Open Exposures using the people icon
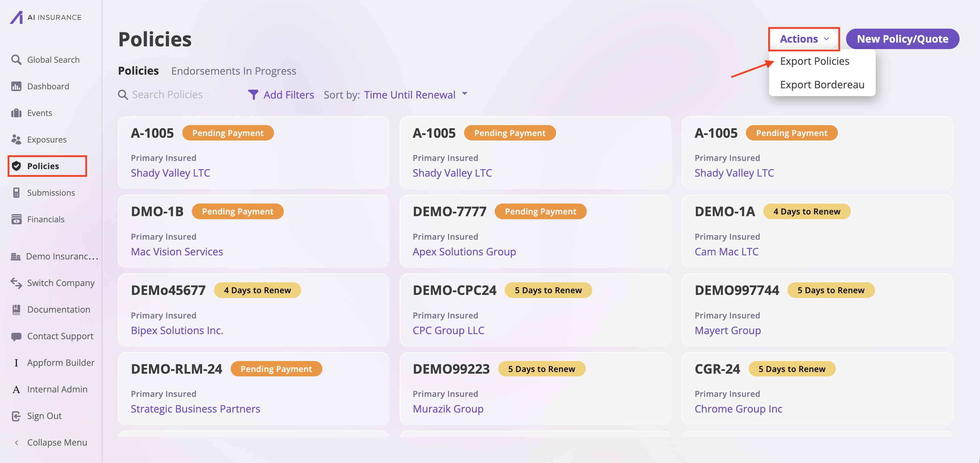The height and width of the screenshot is (463, 980). (x=16, y=140)
